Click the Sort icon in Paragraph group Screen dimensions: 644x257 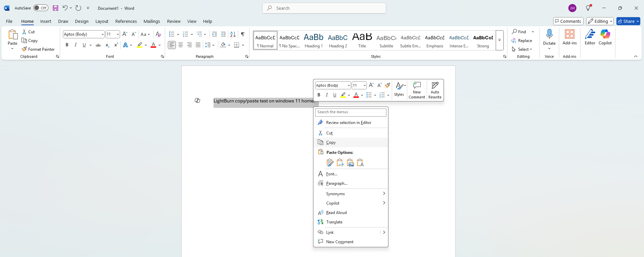233,34
